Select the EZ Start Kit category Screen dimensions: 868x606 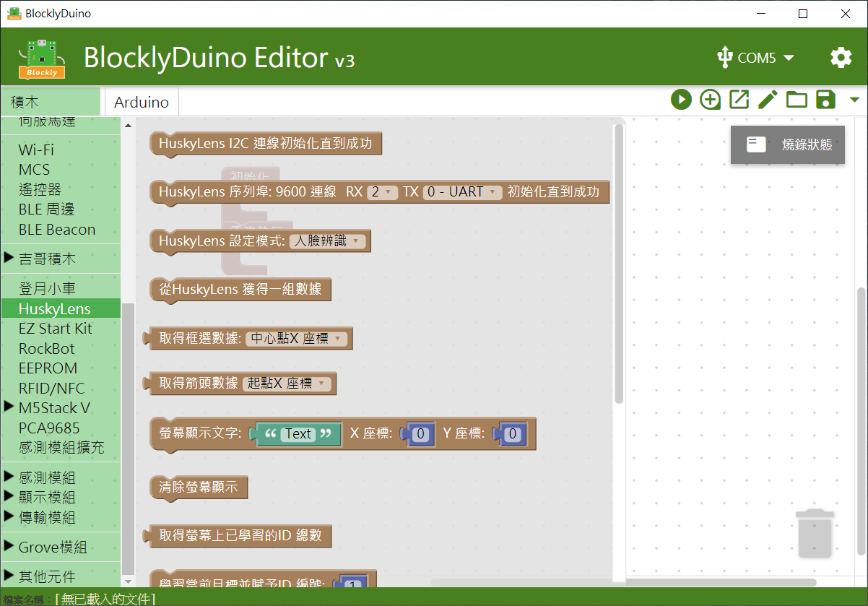[x=56, y=329]
